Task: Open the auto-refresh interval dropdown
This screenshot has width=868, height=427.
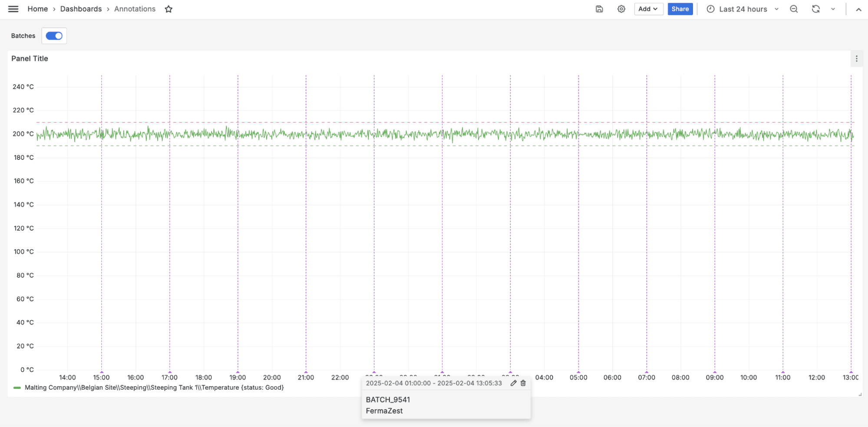Action: [x=832, y=9]
